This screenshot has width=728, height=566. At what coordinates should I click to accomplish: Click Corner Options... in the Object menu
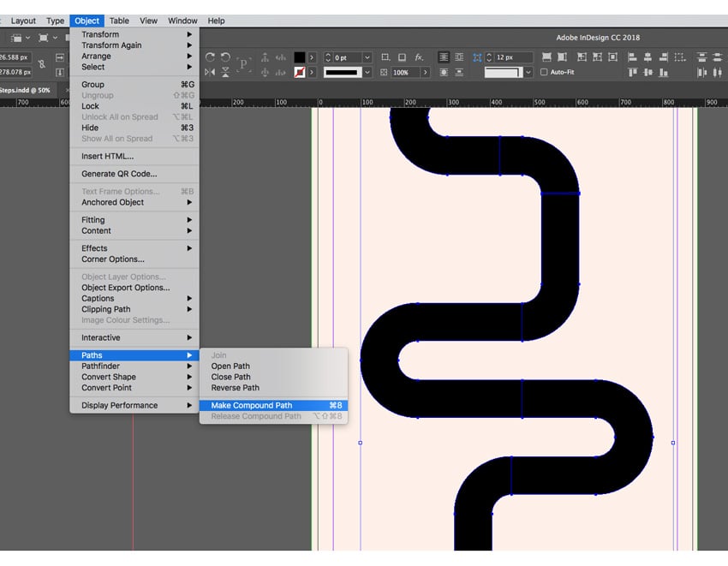click(x=112, y=259)
